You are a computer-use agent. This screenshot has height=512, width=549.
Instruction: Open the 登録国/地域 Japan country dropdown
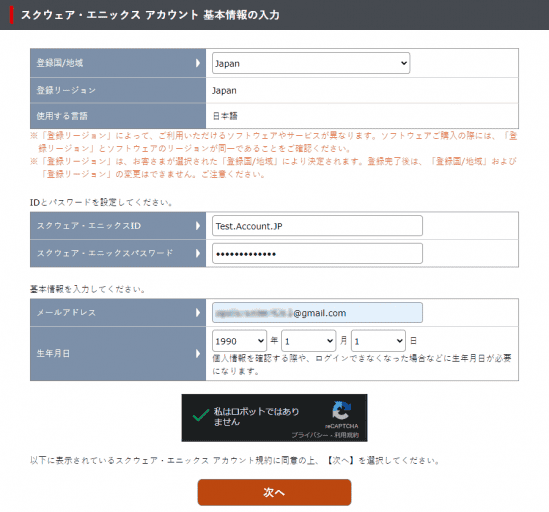coord(311,63)
